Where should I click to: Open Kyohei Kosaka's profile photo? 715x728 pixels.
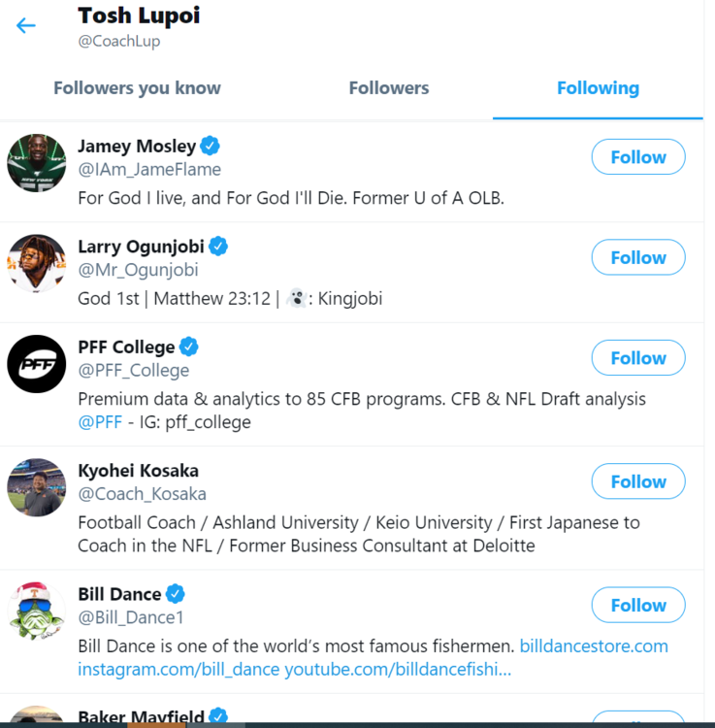click(37, 487)
